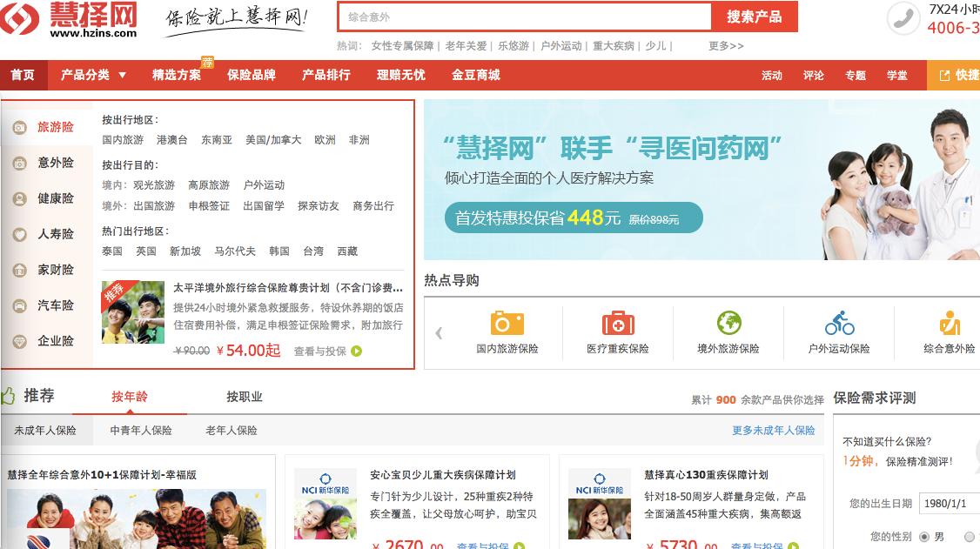Select the 老年人保险 sub-tab

point(232,431)
